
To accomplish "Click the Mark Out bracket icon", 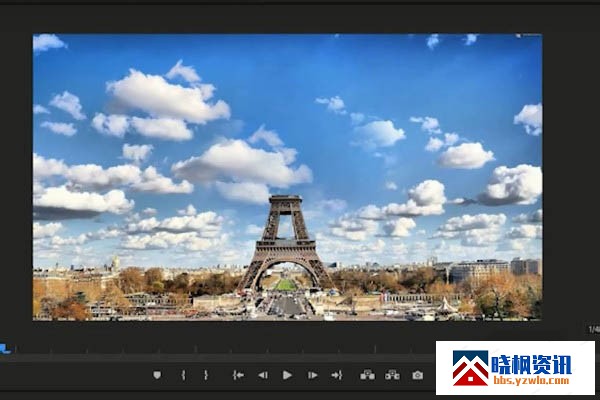I will point(206,375).
